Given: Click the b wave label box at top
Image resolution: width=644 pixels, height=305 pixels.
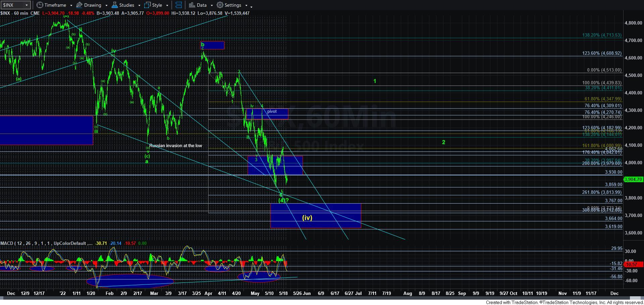Looking at the screenshot, I should pos(212,45).
